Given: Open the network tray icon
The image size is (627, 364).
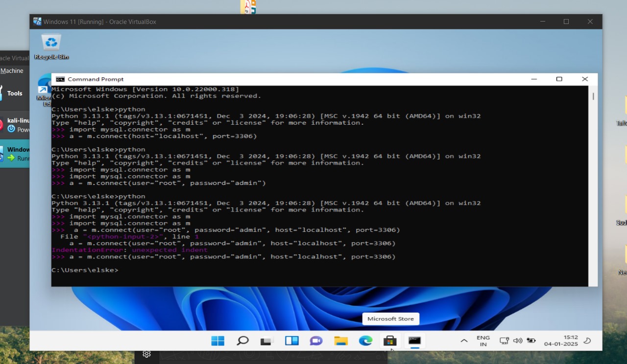Looking at the screenshot, I should 504,341.
